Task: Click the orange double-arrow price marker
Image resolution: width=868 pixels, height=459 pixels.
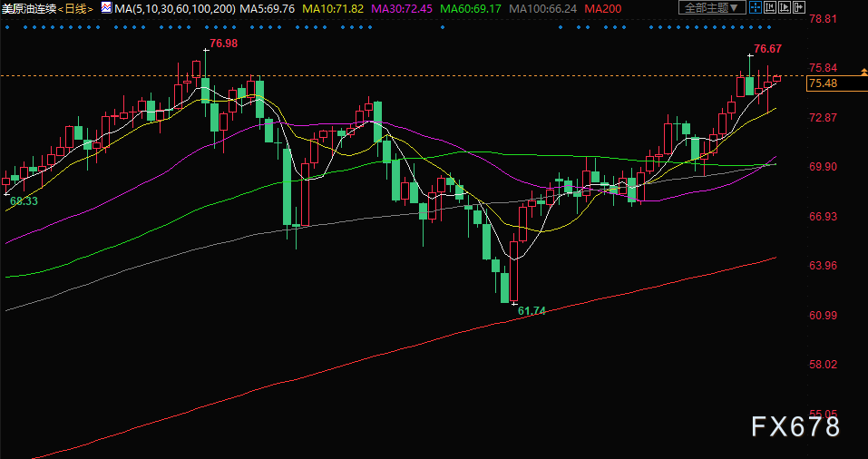Action: click(x=864, y=72)
